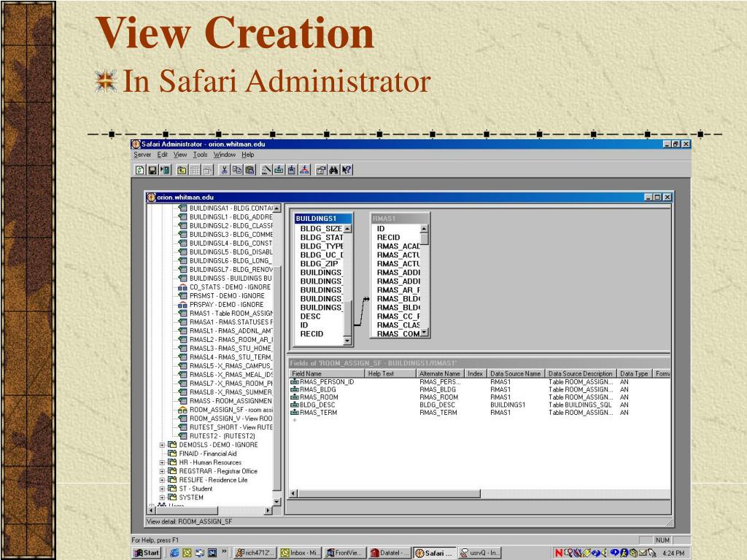
Task: Click Internet Explorer quick launch icon
Action: [x=174, y=553]
